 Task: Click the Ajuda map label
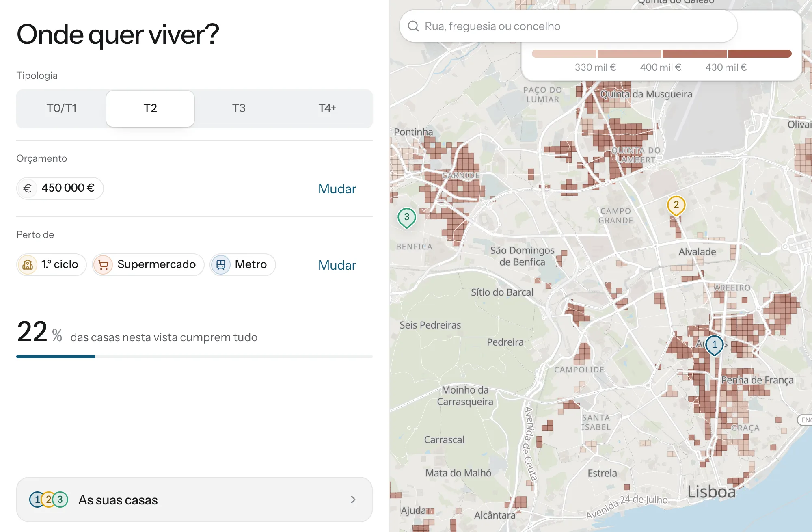pyautogui.click(x=413, y=510)
